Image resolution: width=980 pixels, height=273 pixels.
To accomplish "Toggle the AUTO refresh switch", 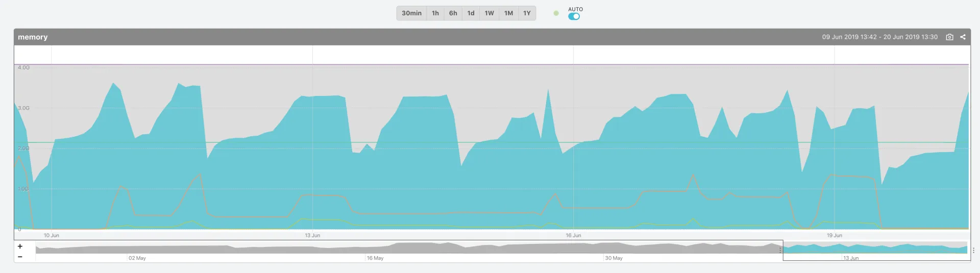I will coord(574,16).
